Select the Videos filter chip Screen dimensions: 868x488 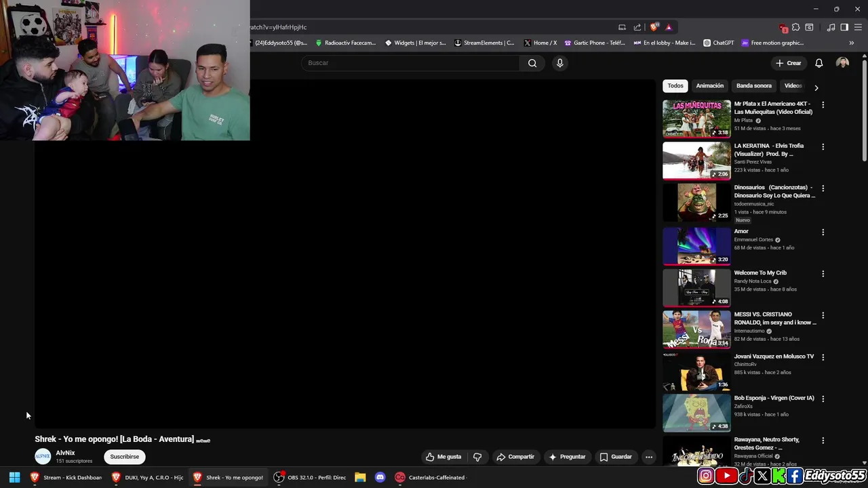point(793,86)
